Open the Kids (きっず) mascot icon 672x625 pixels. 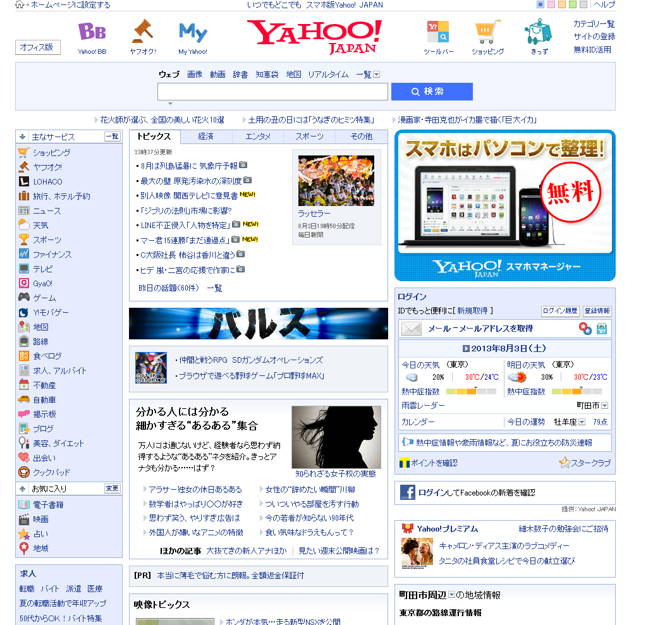(x=538, y=32)
